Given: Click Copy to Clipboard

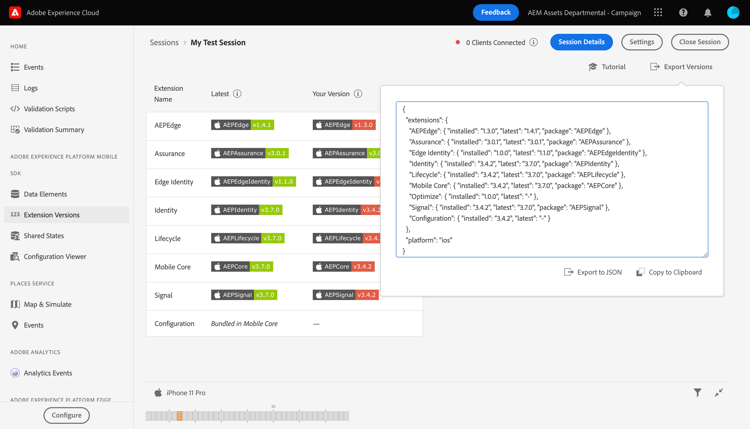Looking at the screenshot, I should (x=669, y=272).
